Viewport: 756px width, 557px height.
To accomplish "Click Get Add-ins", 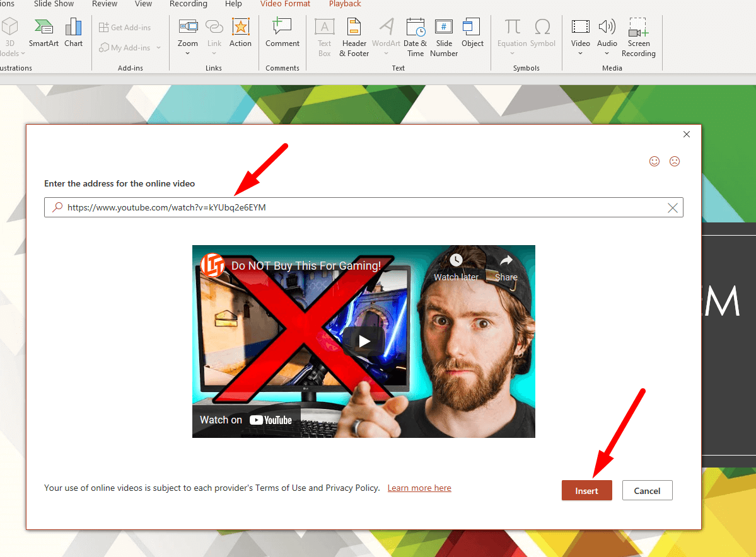I will tap(125, 28).
